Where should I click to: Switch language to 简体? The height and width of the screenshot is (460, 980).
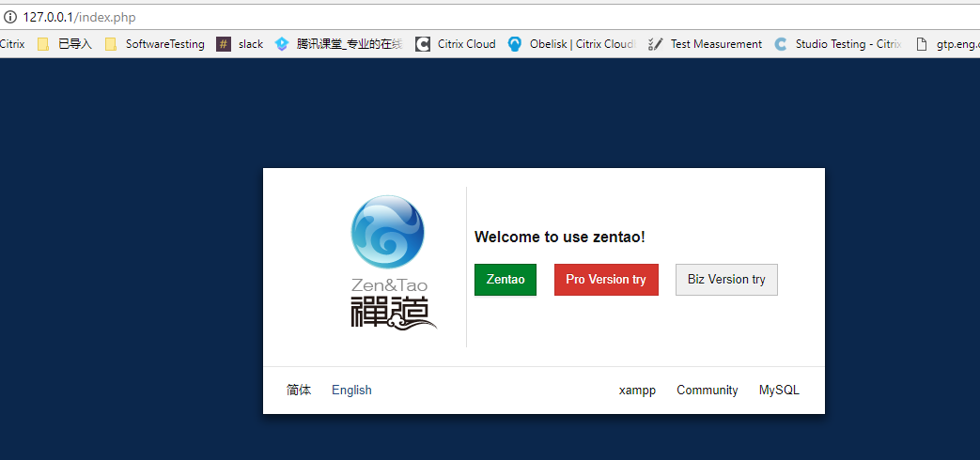pos(299,391)
